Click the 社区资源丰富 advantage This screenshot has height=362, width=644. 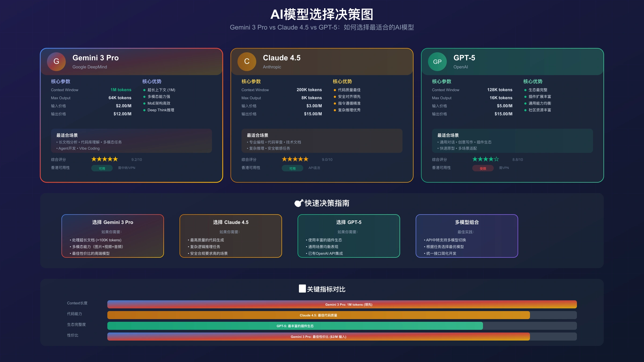(x=540, y=110)
